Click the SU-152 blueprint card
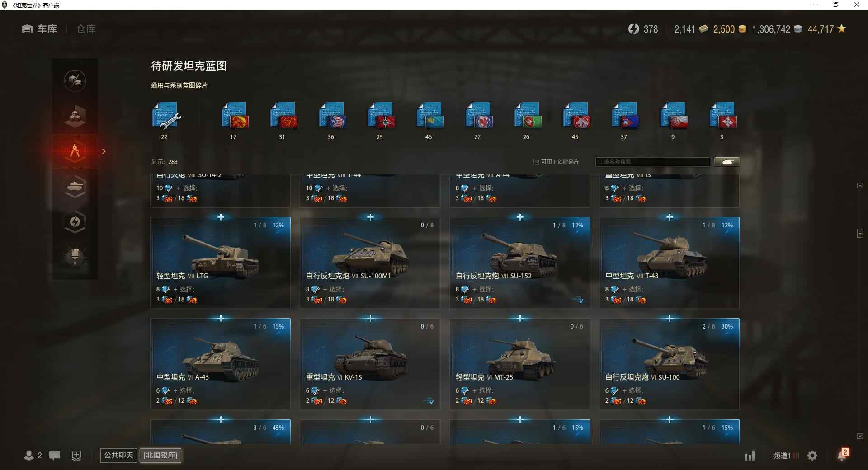 pyautogui.click(x=519, y=263)
